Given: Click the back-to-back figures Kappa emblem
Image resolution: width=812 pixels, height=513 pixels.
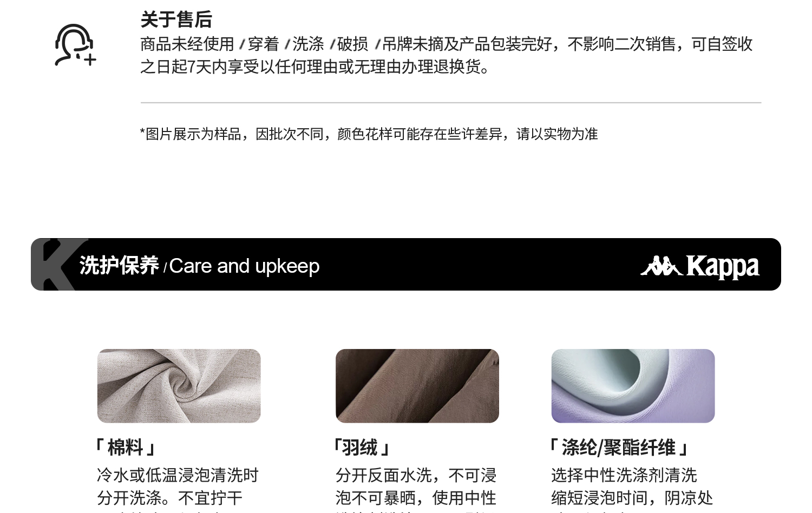Looking at the screenshot, I should pos(662,266).
